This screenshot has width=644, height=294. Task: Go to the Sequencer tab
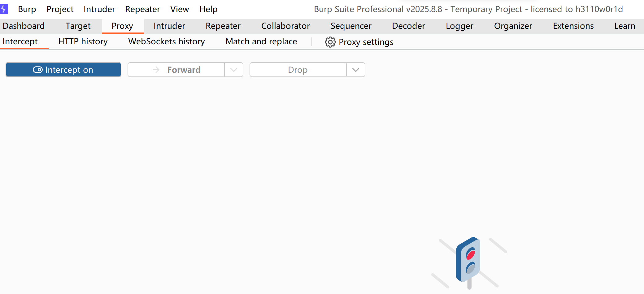(x=351, y=26)
